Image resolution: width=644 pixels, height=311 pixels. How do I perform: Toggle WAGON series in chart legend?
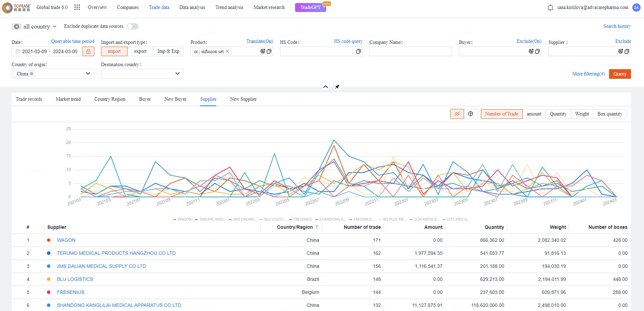click(182, 219)
